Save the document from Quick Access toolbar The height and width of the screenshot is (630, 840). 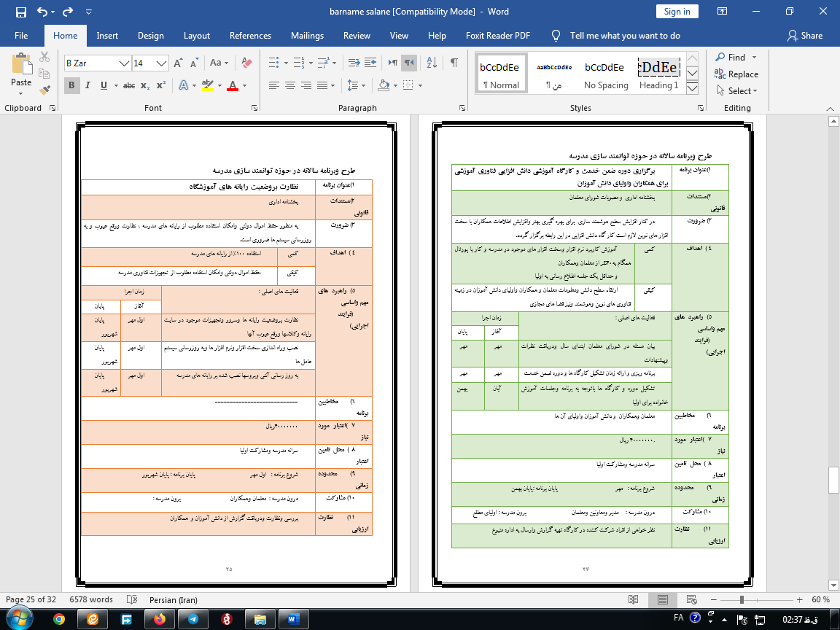[x=20, y=12]
